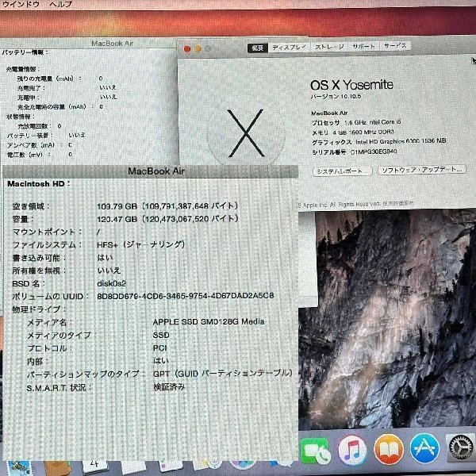Click the バッテリー装着 label
Image resolution: width=476 pixels, height=476 pixels.
coord(30,136)
